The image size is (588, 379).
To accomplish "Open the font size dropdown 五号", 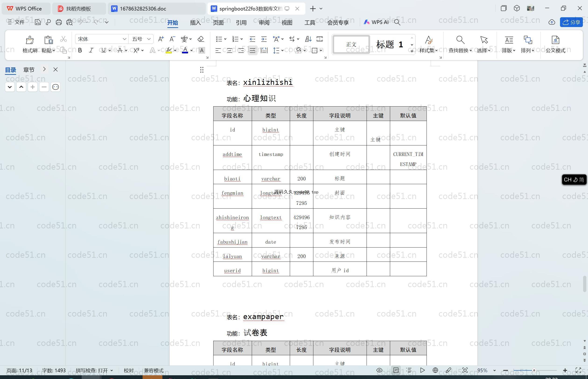I will [x=149, y=39].
